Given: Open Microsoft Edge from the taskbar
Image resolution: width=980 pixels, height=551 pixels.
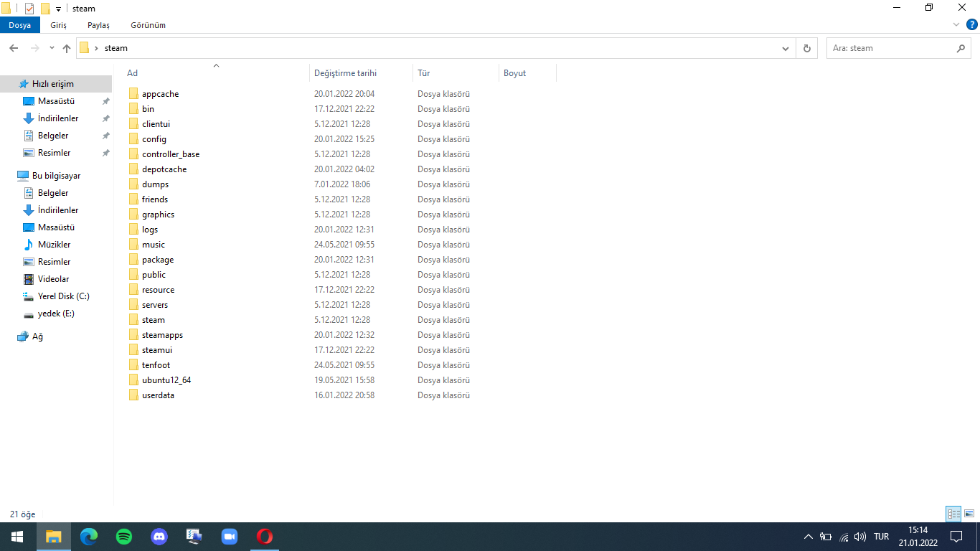Looking at the screenshot, I should (x=89, y=537).
